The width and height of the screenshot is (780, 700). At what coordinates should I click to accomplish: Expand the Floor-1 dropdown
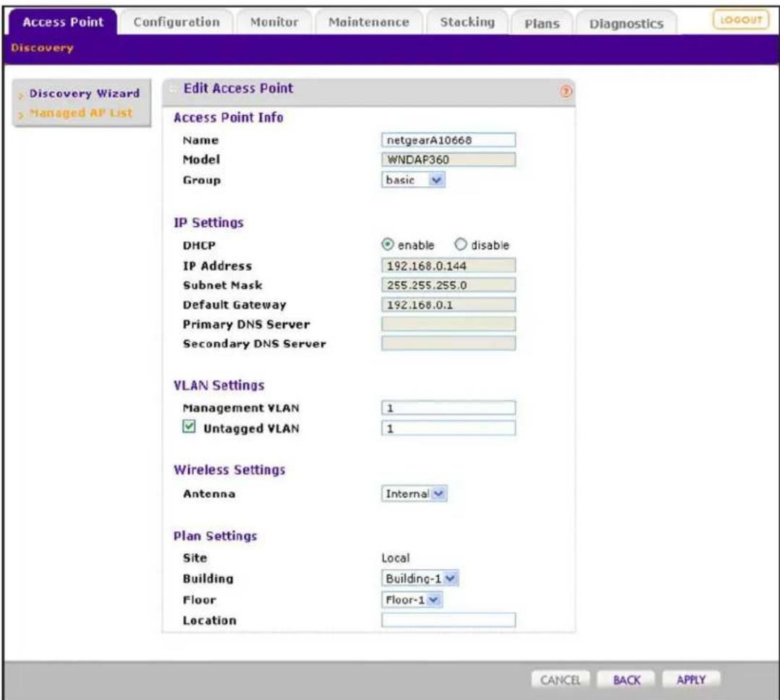[412, 599]
